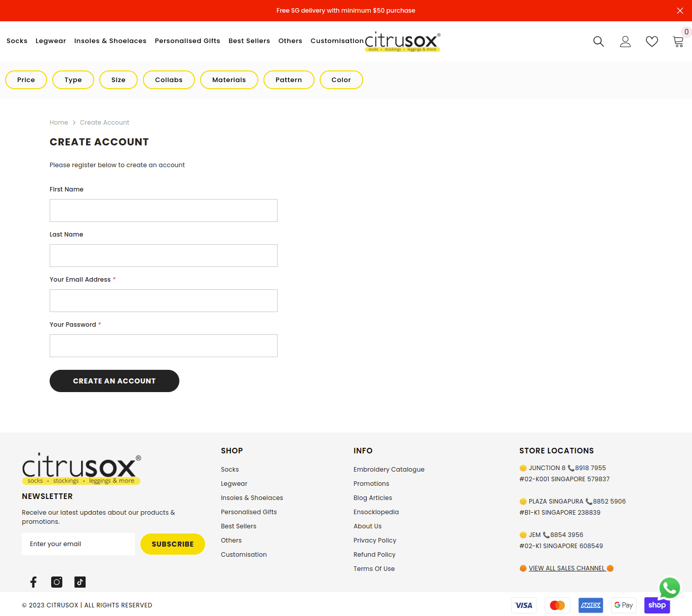Image resolution: width=692 pixels, height=616 pixels.
Task: Go to Home breadcrumb link
Action: click(59, 123)
